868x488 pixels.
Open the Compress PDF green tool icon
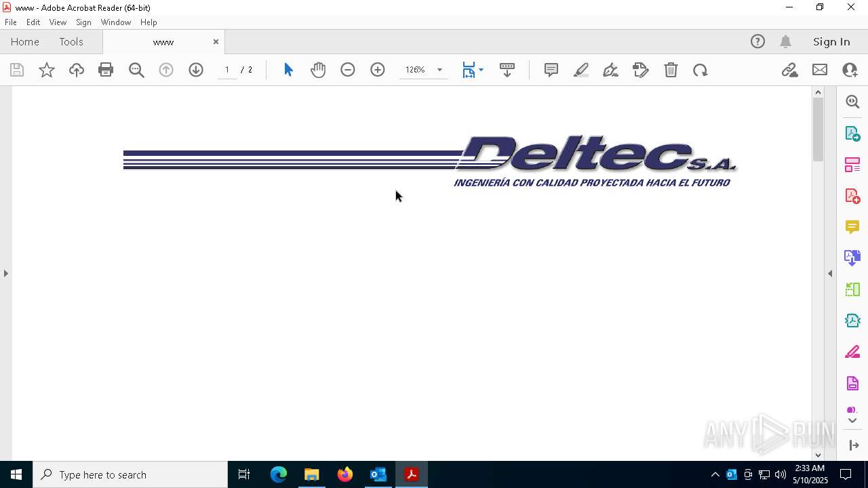pyautogui.click(x=852, y=321)
